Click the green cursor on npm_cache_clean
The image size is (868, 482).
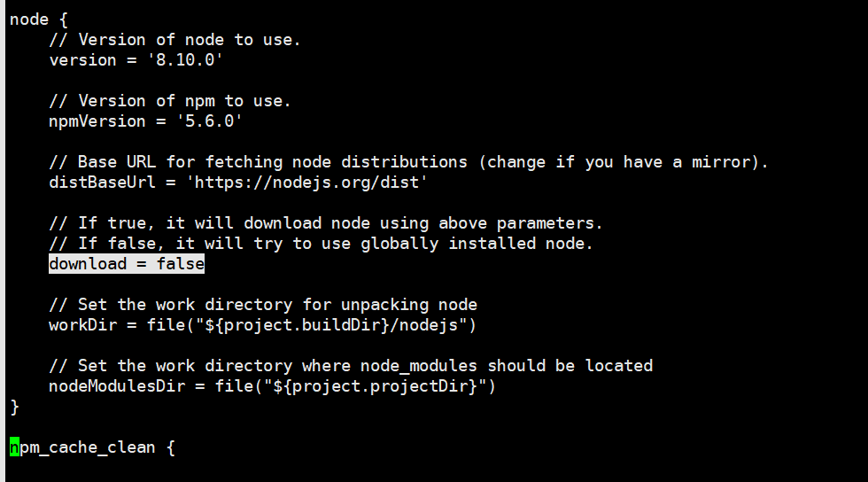14,447
